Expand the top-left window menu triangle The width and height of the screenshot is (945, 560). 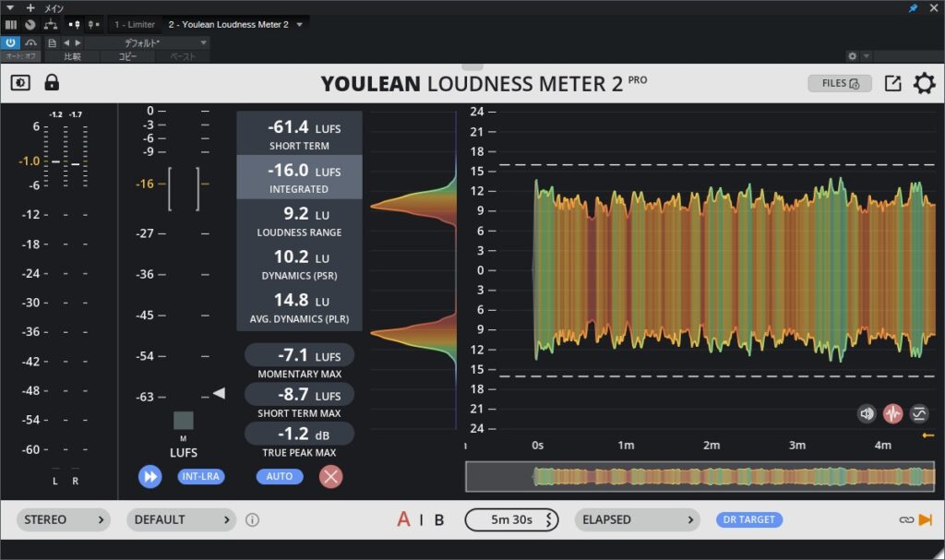[x=9, y=7]
